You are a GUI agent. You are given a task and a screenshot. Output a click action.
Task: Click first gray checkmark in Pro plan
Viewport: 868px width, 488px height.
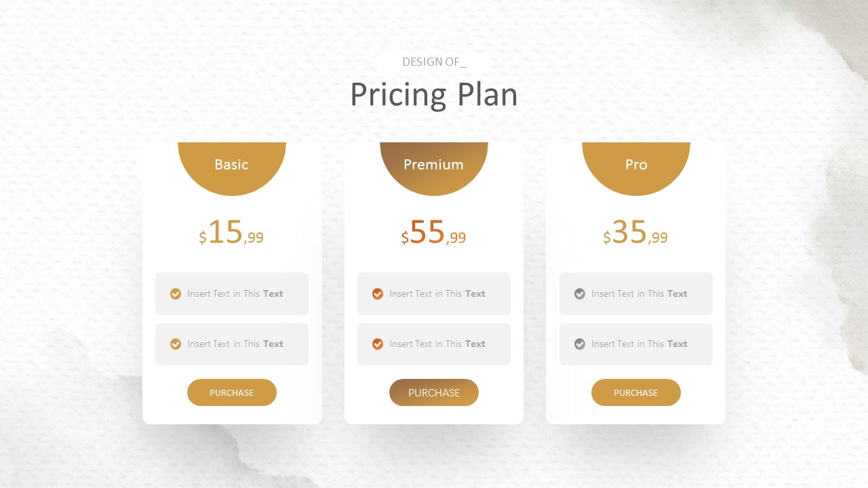click(580, 293)
